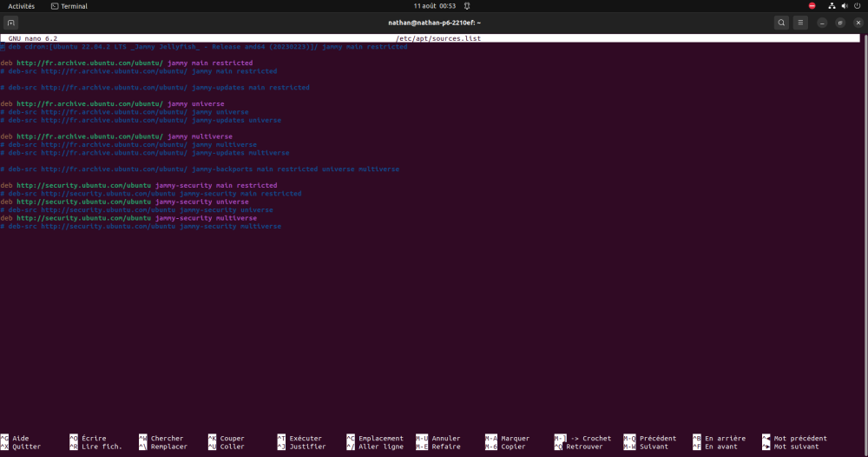Click the Annuler shortcut label
The image size is (868, 457).
tap(446, 439)
